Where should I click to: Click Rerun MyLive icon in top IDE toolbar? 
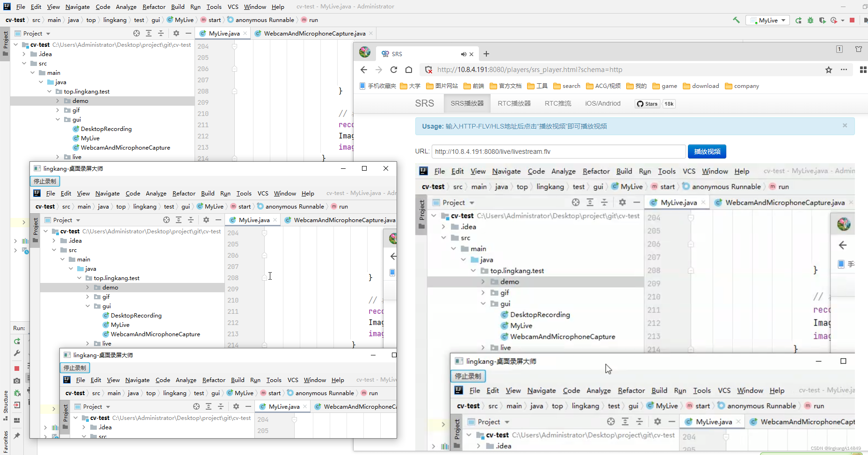(x=798, y=20)
